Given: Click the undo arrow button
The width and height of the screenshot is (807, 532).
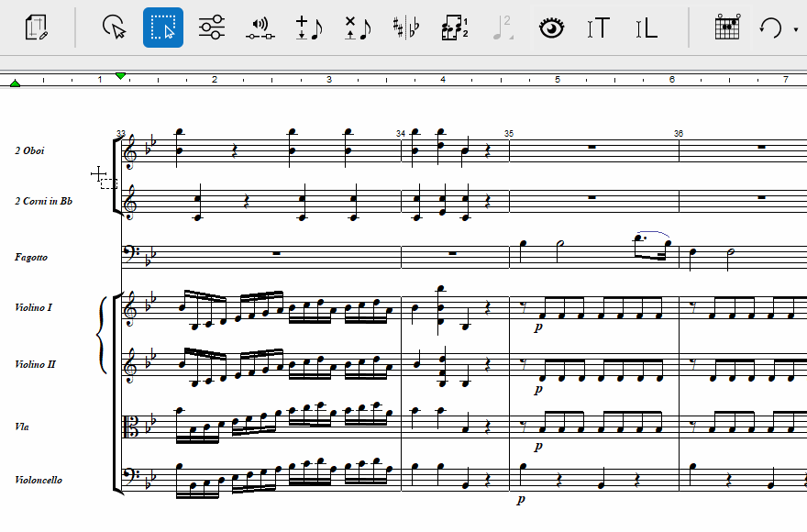Looking at the screenshot, I should pyautogui.click(x=770, y=28).
